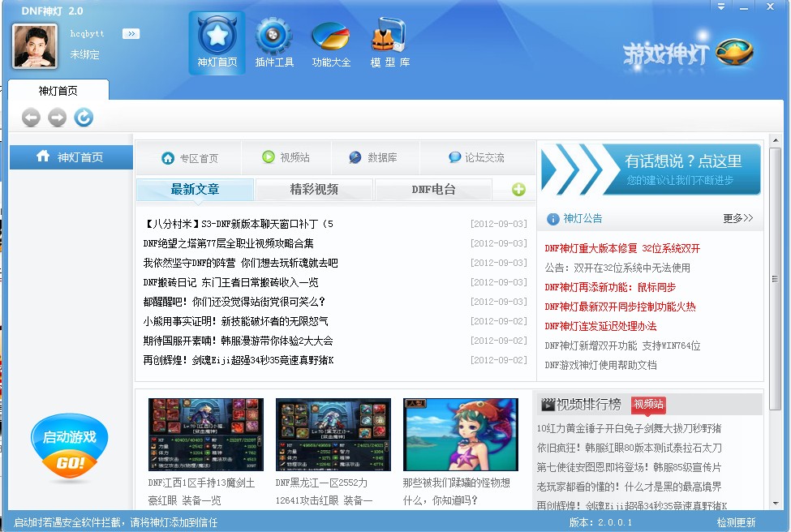
Task: Refresh the page with the reload icon
Action: (x=83, y=117)
